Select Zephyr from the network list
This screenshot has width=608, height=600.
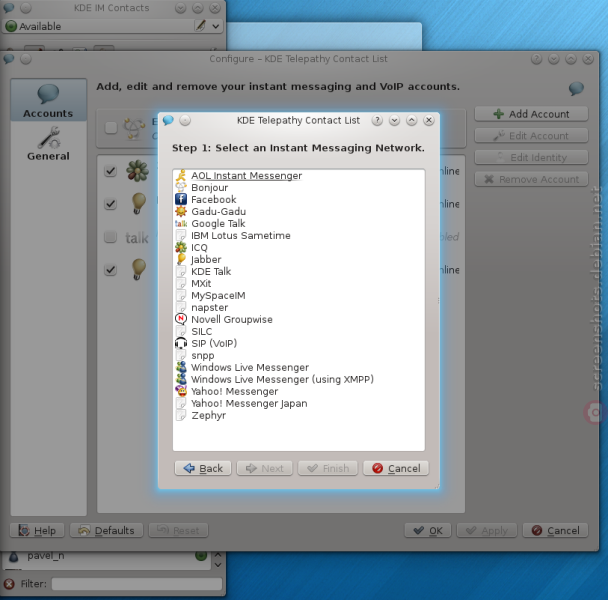click(x=299, y=415)
